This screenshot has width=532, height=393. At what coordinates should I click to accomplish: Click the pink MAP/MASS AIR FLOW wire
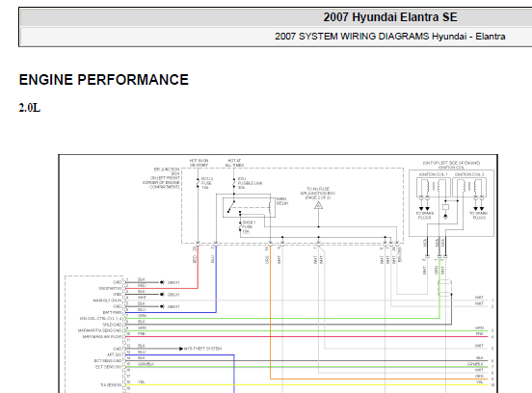coord(306,337)
